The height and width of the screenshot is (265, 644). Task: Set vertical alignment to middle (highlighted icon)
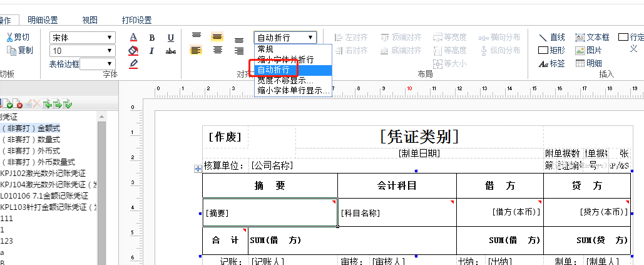(x=217, y=37)
